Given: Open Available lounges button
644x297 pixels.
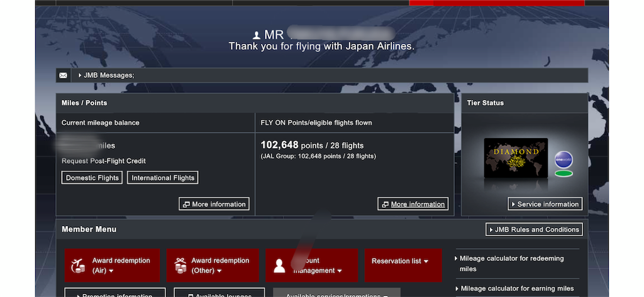Looking at the screenshot, I should click(219, 293).
